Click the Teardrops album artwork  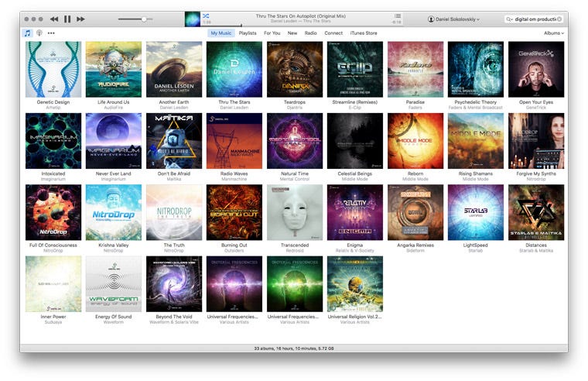[x=295, y=70]
